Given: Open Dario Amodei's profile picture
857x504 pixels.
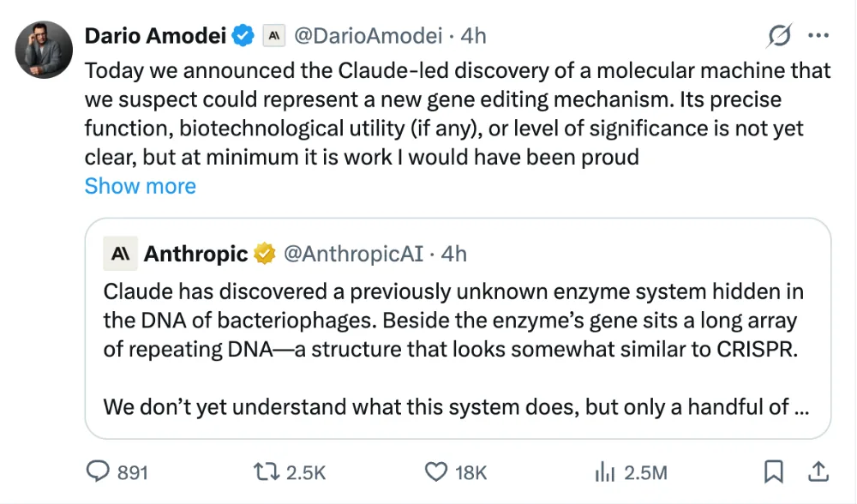Looking at the screenshot, I should pyautogui.click(x=44, y=50).
